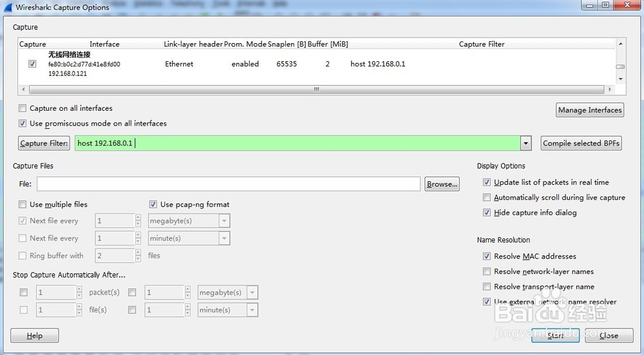Toggle Hide capture info dialog
The height and width of the screenshot is (355, 644).
point(487,213)
